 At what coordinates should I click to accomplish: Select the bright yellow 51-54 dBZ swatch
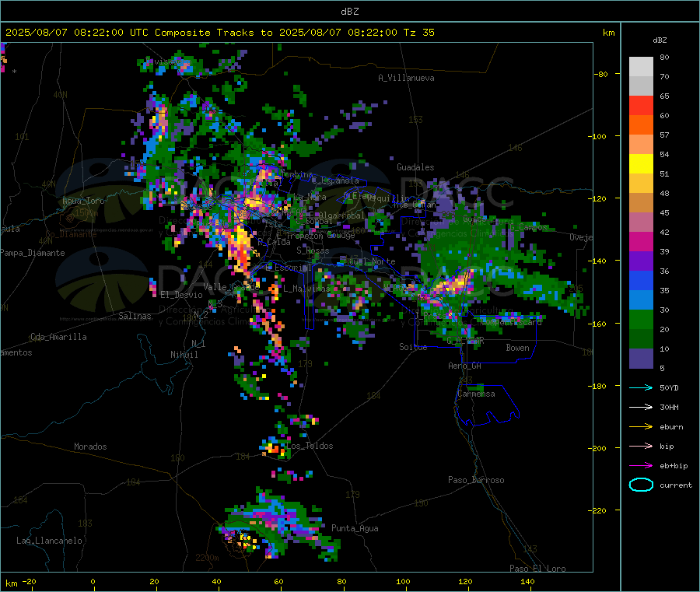coord(641,164)
